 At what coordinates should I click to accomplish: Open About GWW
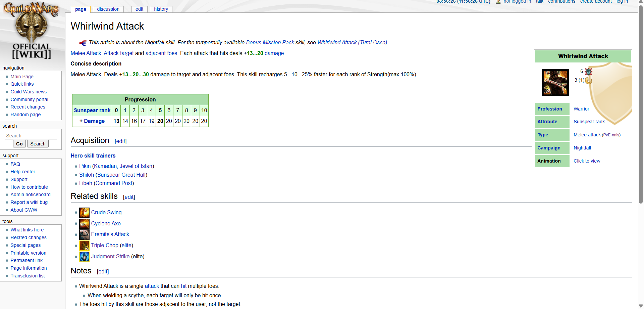click(x=24, y=210)
